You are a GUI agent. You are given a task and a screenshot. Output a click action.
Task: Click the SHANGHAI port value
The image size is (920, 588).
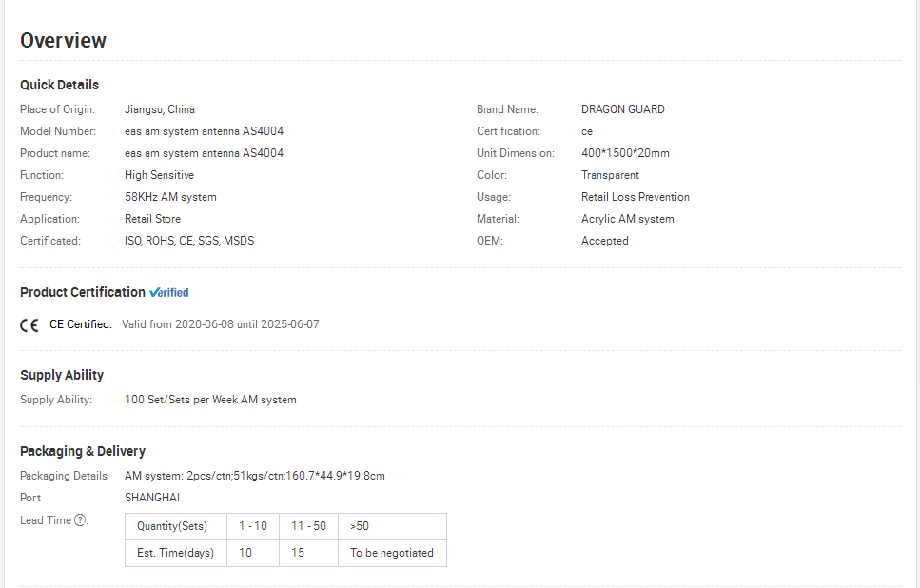coord(152,498)
